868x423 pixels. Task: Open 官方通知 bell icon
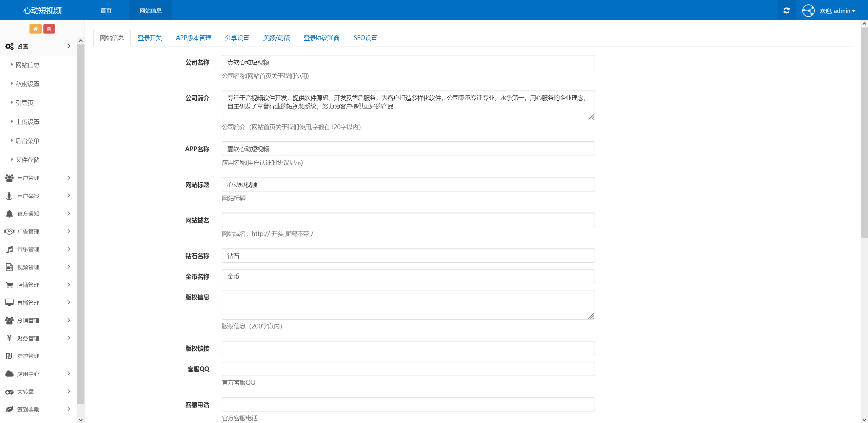(x=9, y=214)
